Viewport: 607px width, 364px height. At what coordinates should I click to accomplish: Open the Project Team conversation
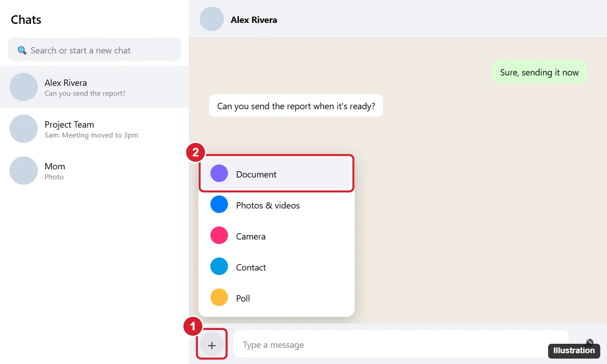point(94,129)
